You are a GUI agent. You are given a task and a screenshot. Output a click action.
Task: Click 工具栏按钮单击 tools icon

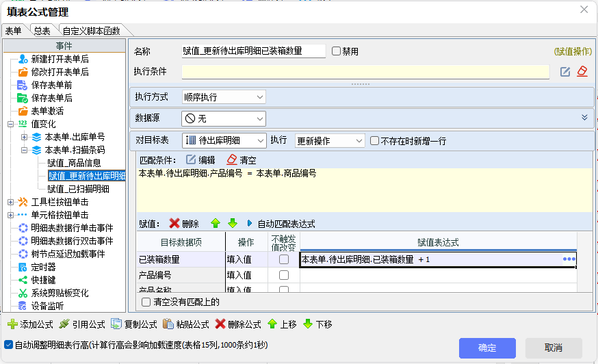23,202
